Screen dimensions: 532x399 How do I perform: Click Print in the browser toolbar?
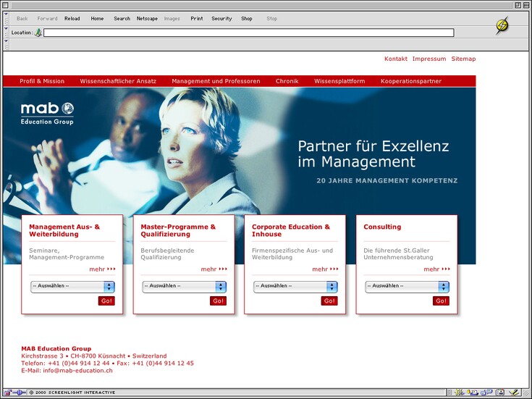(197, 19)
